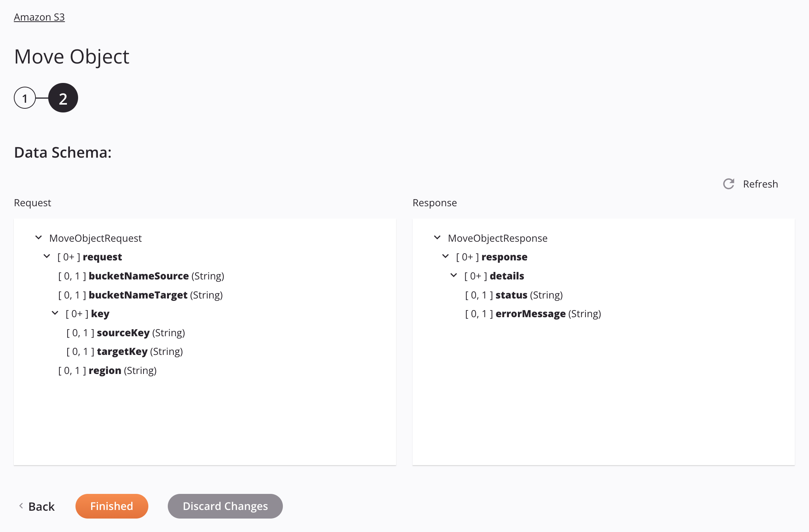
Task: Expand the MoveObjectResponse tree node
Action: click(436, 238)
